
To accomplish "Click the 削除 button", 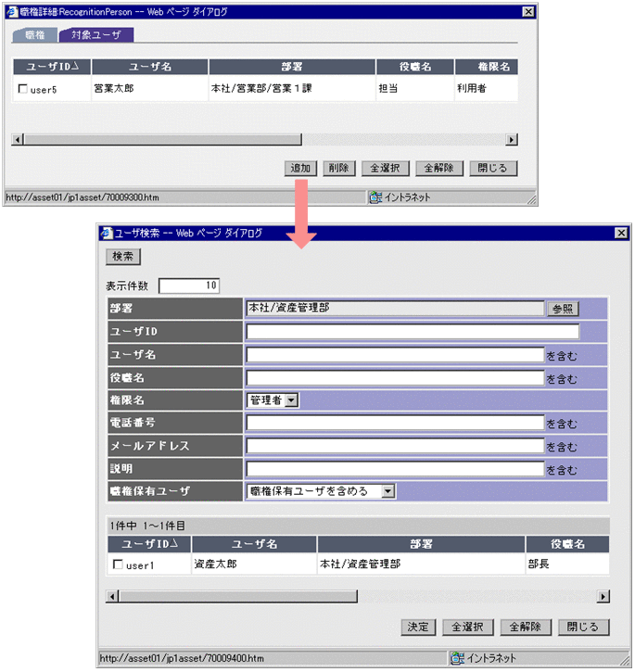I will coord(339,168).
